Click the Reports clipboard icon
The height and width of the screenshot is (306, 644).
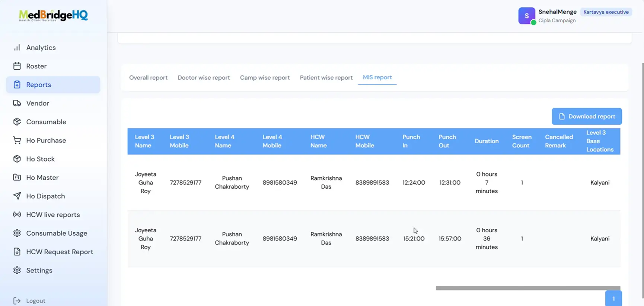[17, 85]
